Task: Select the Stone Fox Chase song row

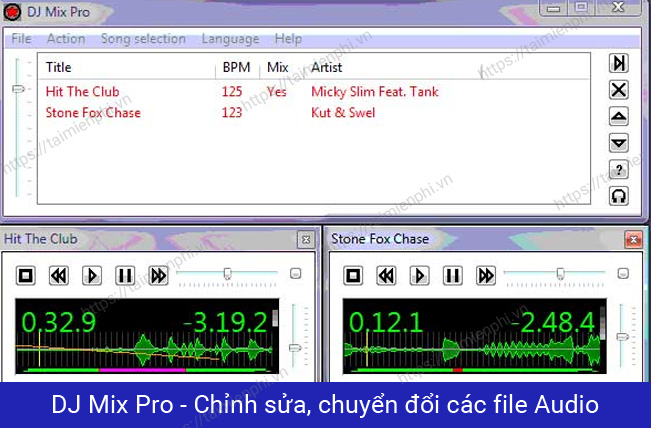Action: point(313,113)
